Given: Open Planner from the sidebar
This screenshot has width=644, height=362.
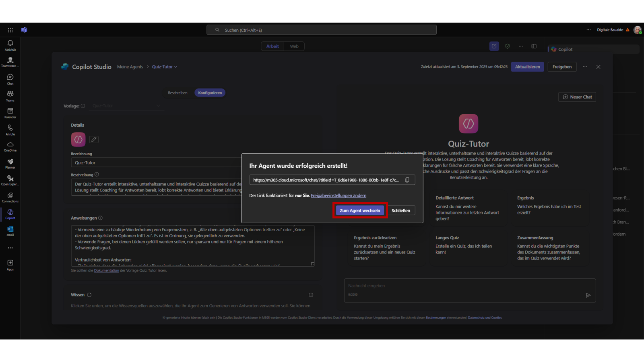Looking at the screenshot, I should pyautogui.click(x=10, y=163).
